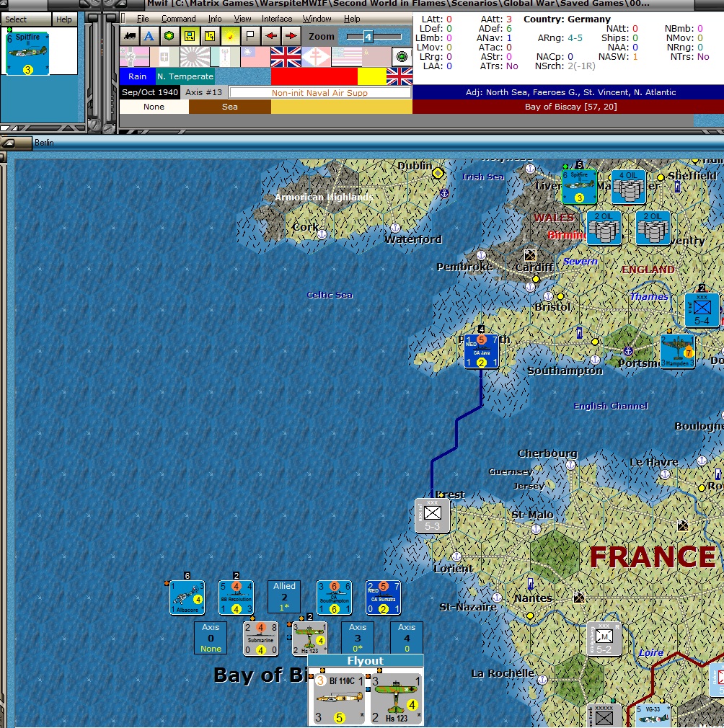The image size is (724, 728).
Task: Select the Soviet Union flag in flag row
Action: click(x=376, y=57)
